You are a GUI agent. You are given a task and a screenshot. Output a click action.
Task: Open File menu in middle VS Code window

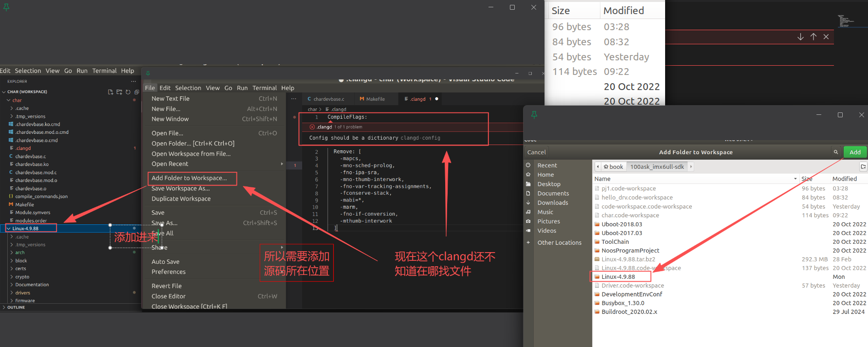pos(150,88)
